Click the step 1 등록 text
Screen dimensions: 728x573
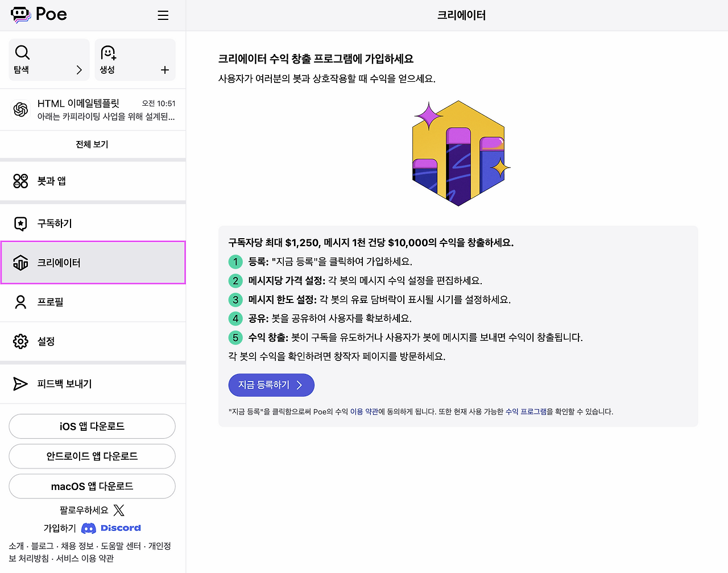[330, 261]
